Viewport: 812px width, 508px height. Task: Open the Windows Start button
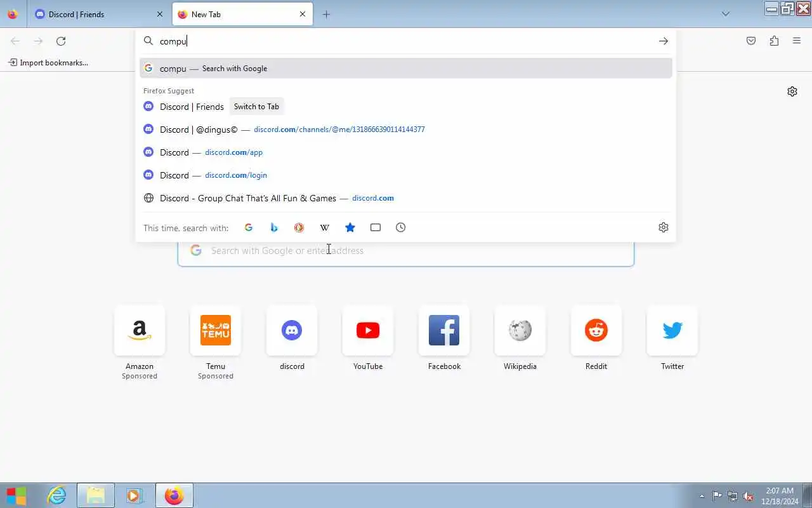click(16, 495)
